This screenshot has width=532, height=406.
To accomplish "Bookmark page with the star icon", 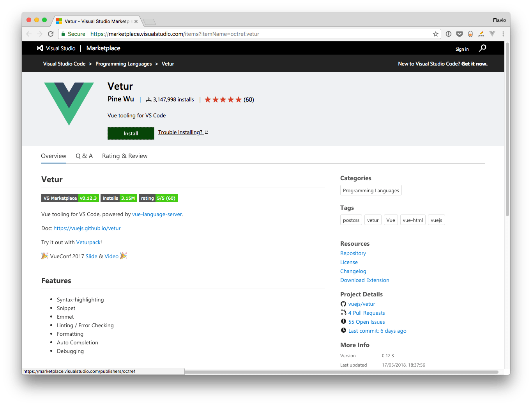I will 436,34.
